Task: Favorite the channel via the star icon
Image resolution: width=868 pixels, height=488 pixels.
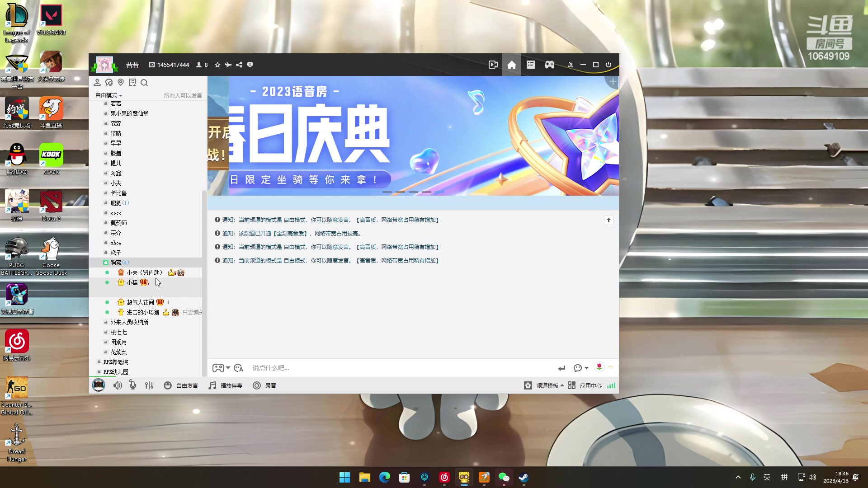Action: pyautogui.click(x=217, y=65)
